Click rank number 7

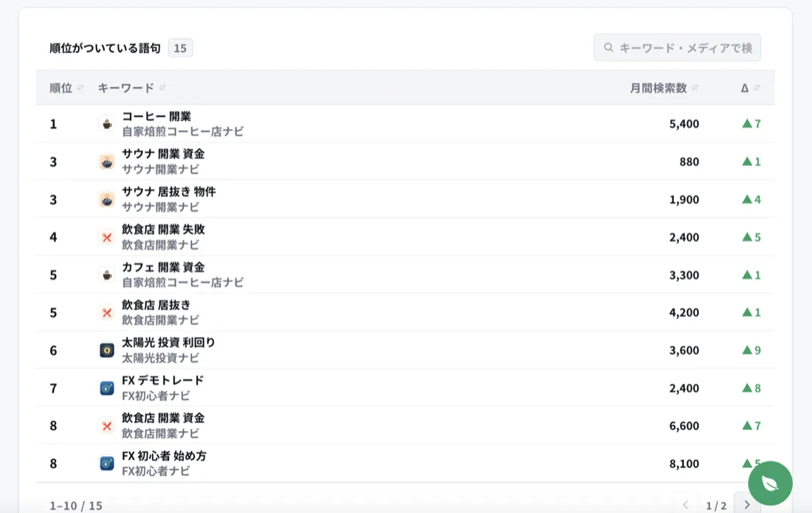coord(53,388)
